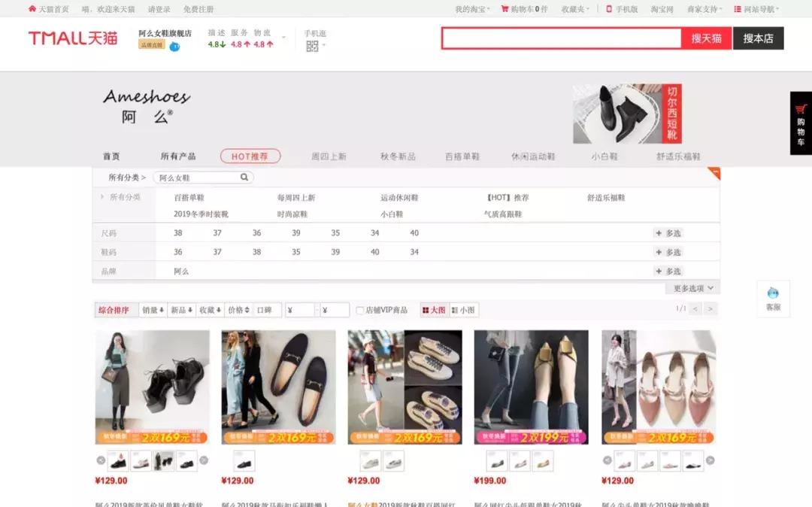This screenshot has width=812, height=507.
Task: Expand 更多选项 more options
Action: pyautogui.click(x=693, y=288)
